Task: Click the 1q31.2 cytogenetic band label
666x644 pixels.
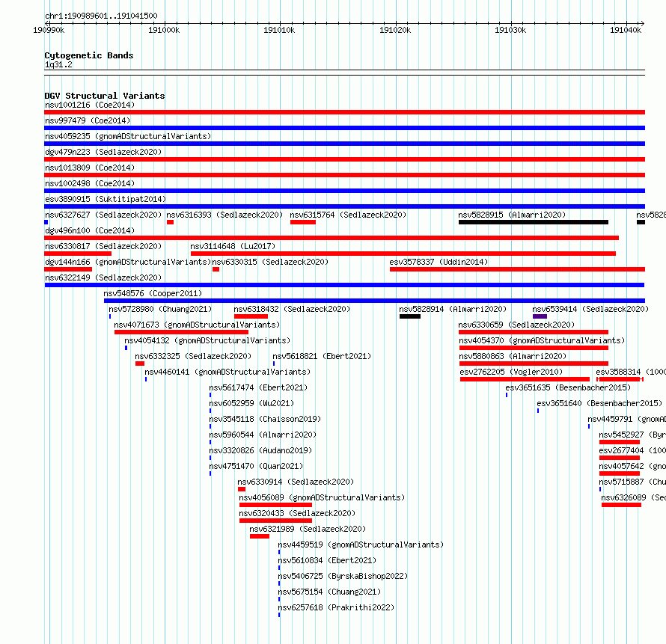Action: tap(58, 64)
